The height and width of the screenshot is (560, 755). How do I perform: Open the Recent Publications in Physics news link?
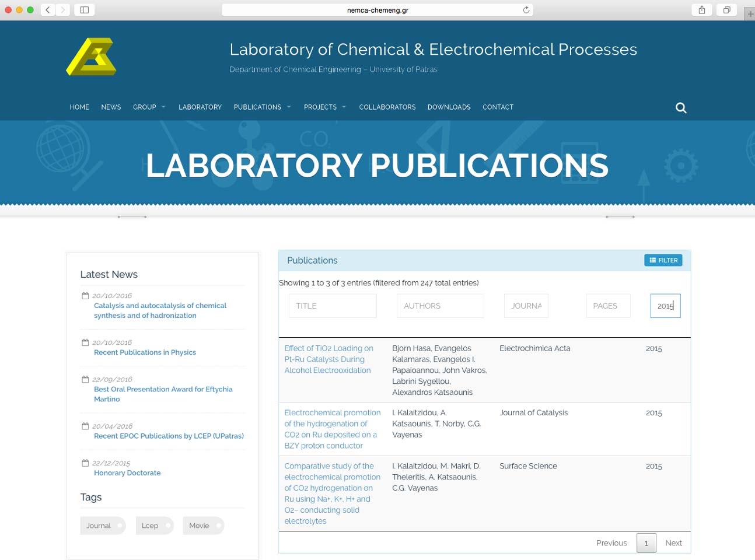pyautogui.click(x=145, y=352)
